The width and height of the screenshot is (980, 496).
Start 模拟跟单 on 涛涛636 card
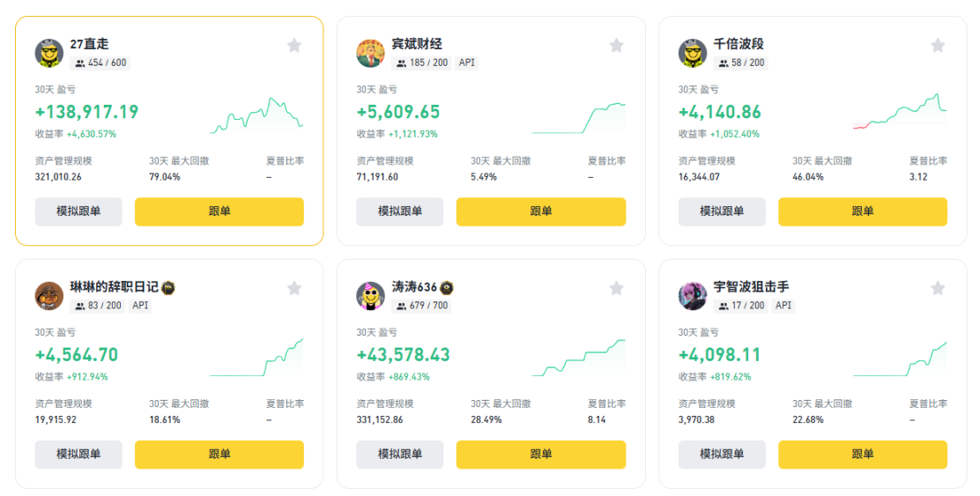pyautogui.click(x=400, y=455)
